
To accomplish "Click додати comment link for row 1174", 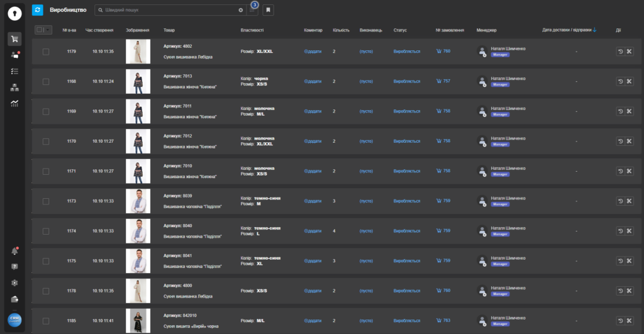I will pos(313,231).
